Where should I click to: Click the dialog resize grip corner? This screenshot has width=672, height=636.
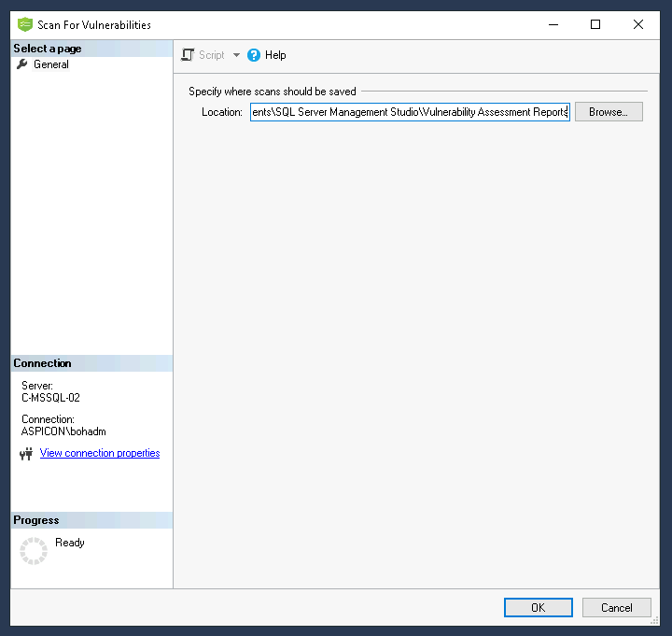[x=655, y=620]
